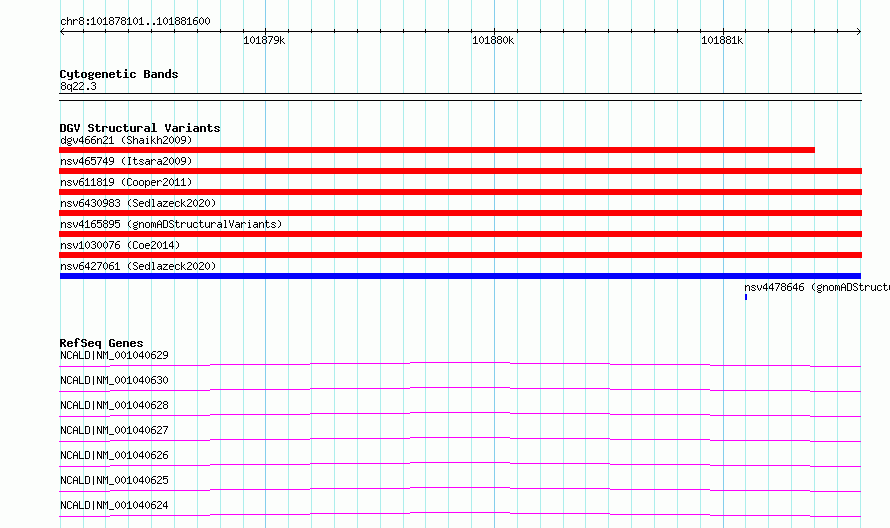This screenshot has height=528, width=890.
Task: Click the chr8:101878101..101881600 region label
Action: pos(135,22)
